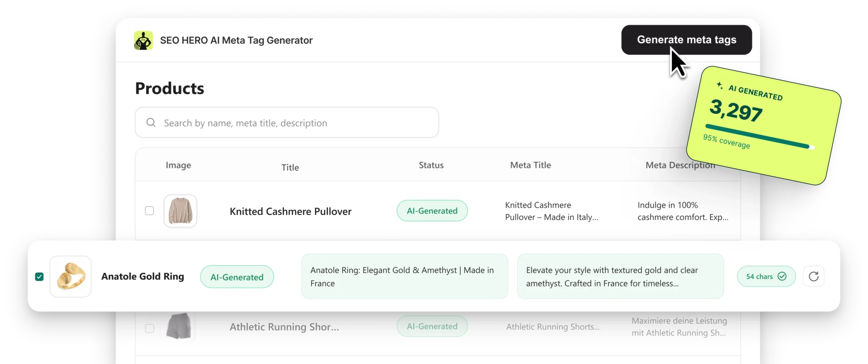Edit the Anatole Ring meta title box

click(405, 276)
